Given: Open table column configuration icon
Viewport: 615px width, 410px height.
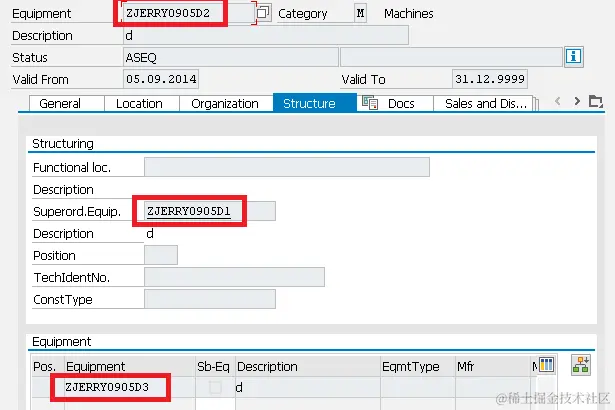Looking at the screenshot, I should 546,365.
